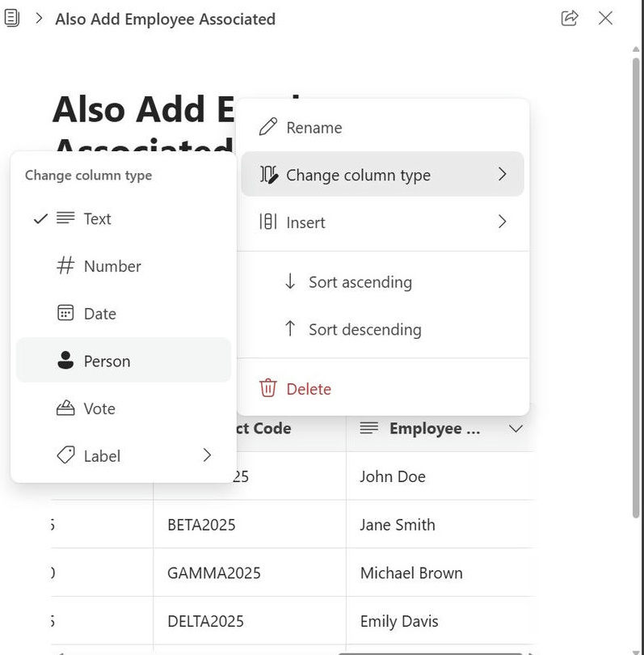Select the checked Text column type

point(97,218)
